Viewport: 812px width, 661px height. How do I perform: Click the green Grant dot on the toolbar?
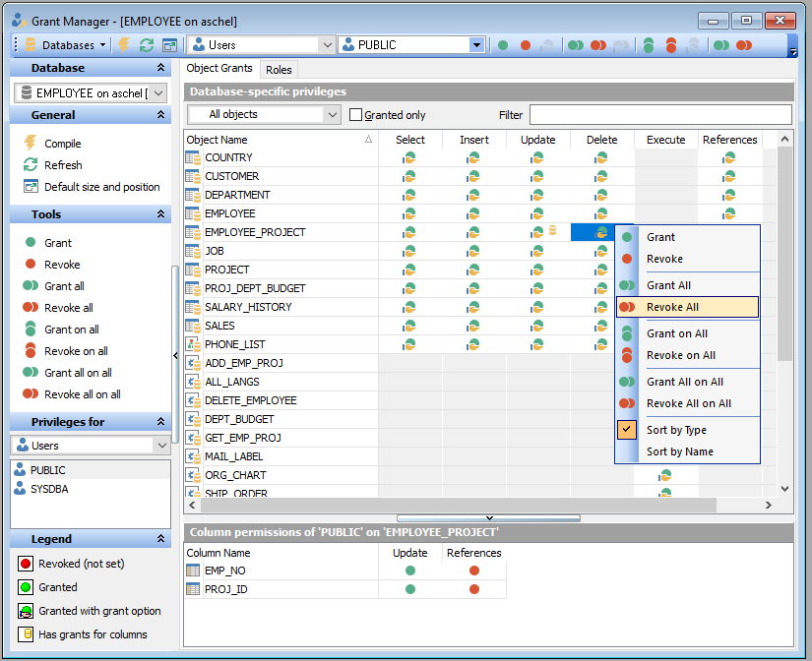pos(502,45)
